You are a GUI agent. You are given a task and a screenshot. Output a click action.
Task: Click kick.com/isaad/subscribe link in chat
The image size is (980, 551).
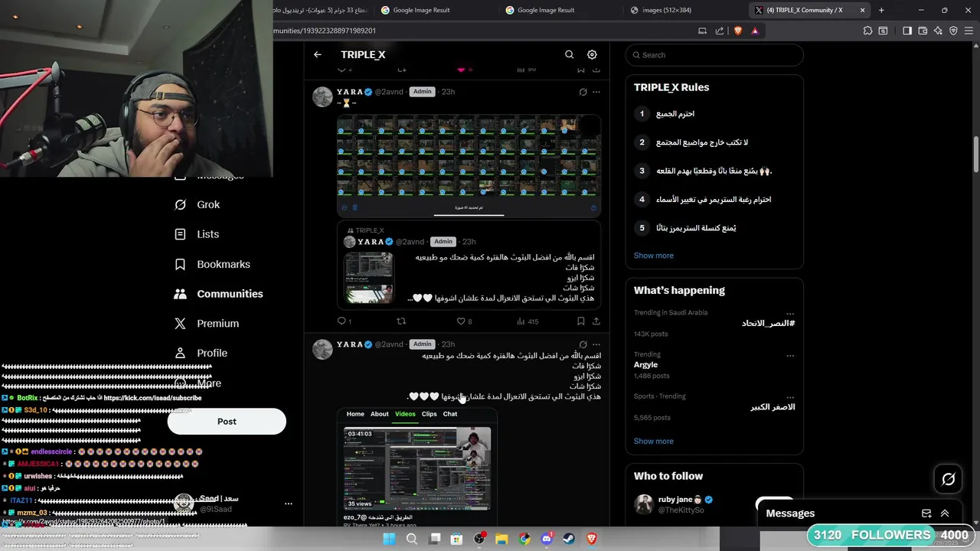tap(152, 398)
